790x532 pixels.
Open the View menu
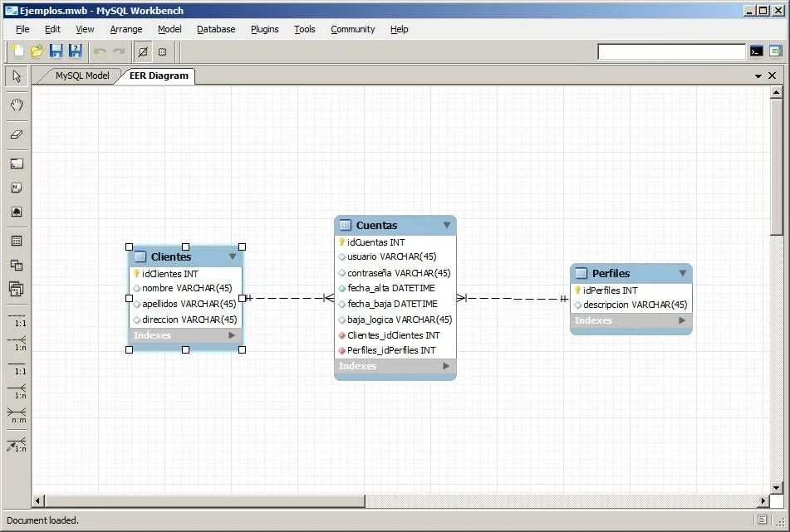[x=85, y=29]
